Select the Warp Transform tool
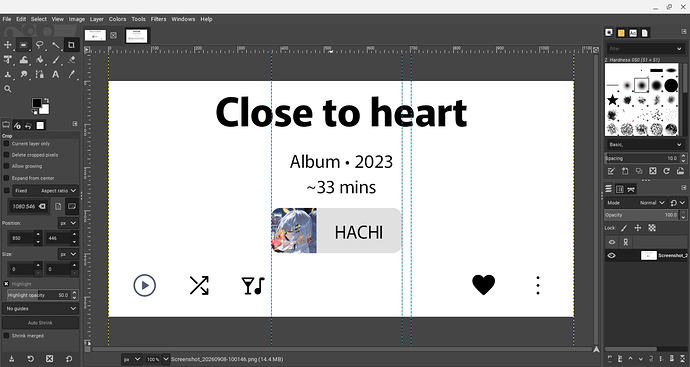Viewport: 690px width, 367px height. coord(23,60)
